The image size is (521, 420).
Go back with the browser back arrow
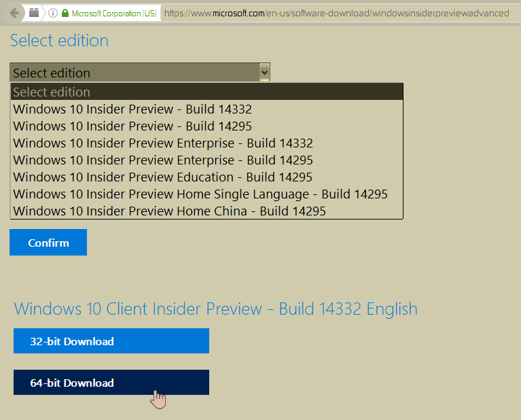click(14, 14)
